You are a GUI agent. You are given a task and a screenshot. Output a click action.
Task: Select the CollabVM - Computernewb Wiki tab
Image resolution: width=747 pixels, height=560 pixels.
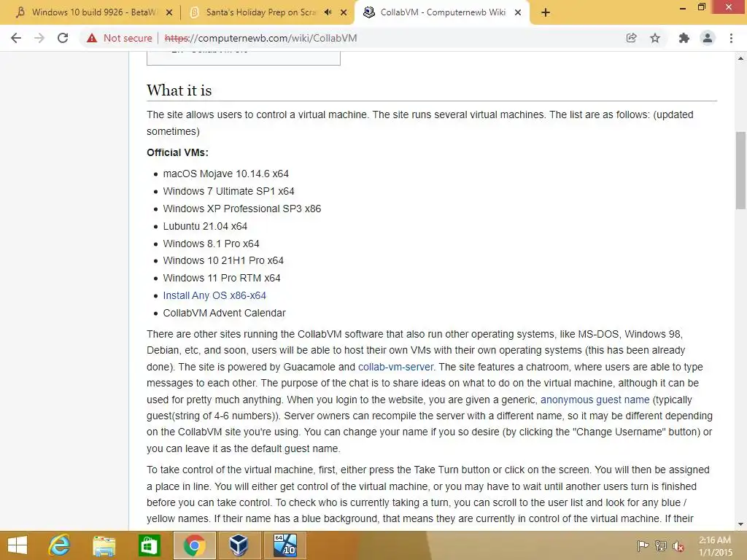[x=441, y=12]
